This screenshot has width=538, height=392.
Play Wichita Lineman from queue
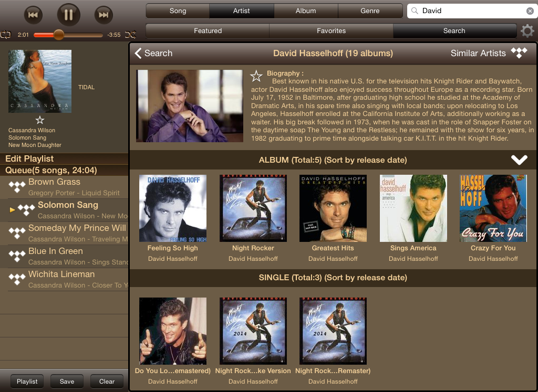point(64,279)
